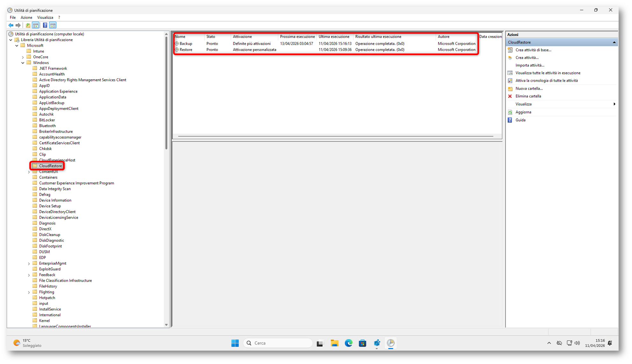Expand the OneCore folder node
Screen dimensions: 632x364
point(23,57)
